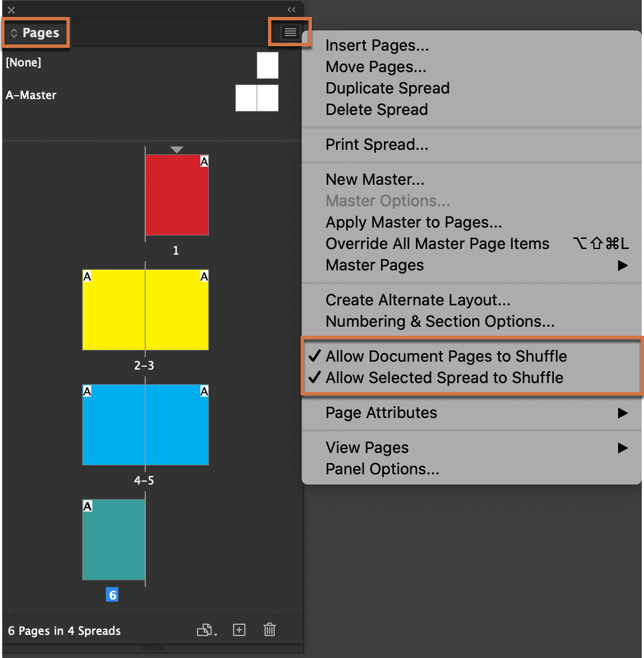Click the scroll-up arrow above the page thumbnails

click(296, 150)
